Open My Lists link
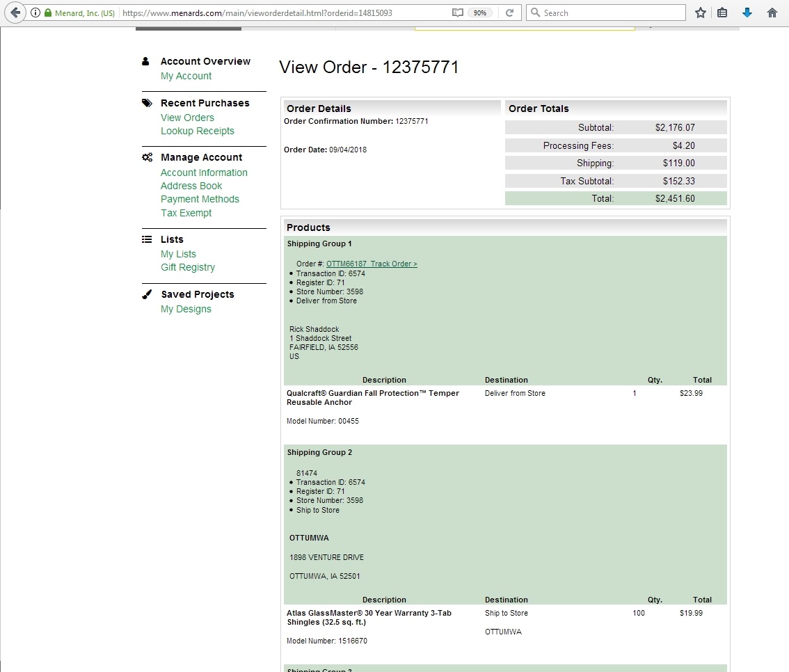Image resolution: width=789 pixels, height=672 pixels. (178, 254)
